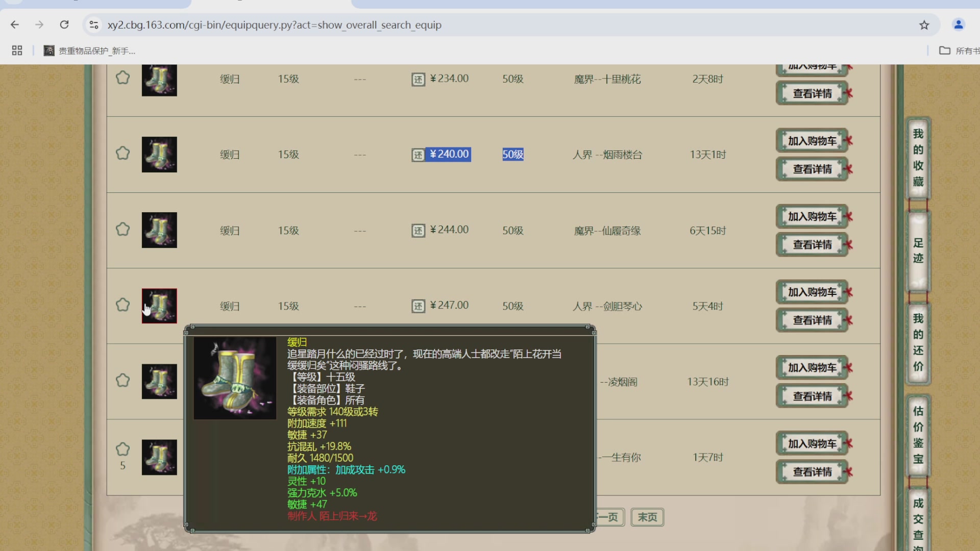
Task: Click server name 魔界--仙履奇缘
Action: (x=607, y=231)
